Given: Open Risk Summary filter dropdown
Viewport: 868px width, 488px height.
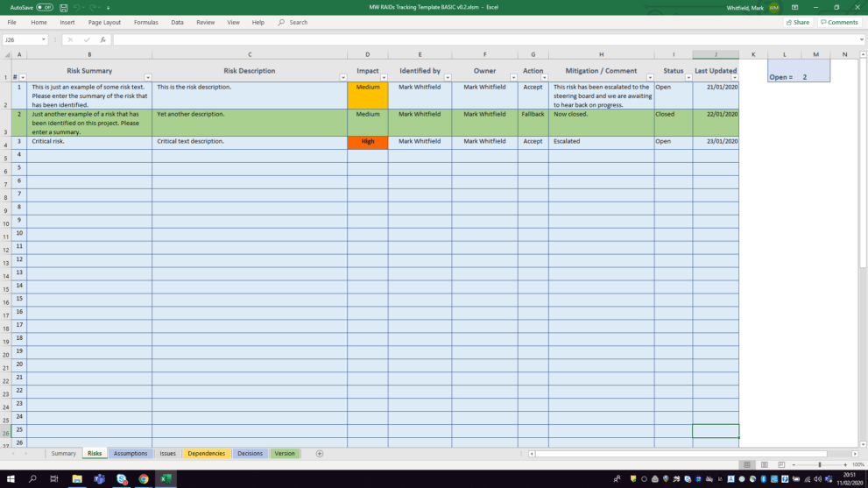Looking at the screenshot, I should pyautogui.click(x=148, y=78).
